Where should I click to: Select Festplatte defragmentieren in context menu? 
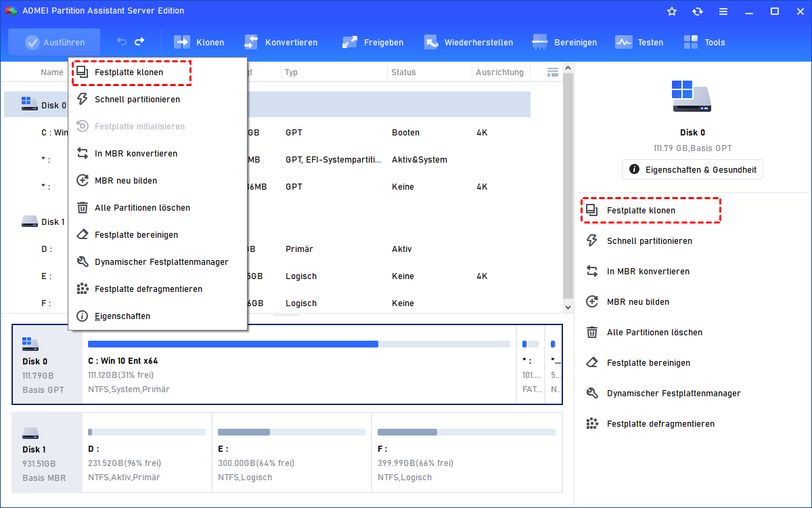(x=157, y=289)
